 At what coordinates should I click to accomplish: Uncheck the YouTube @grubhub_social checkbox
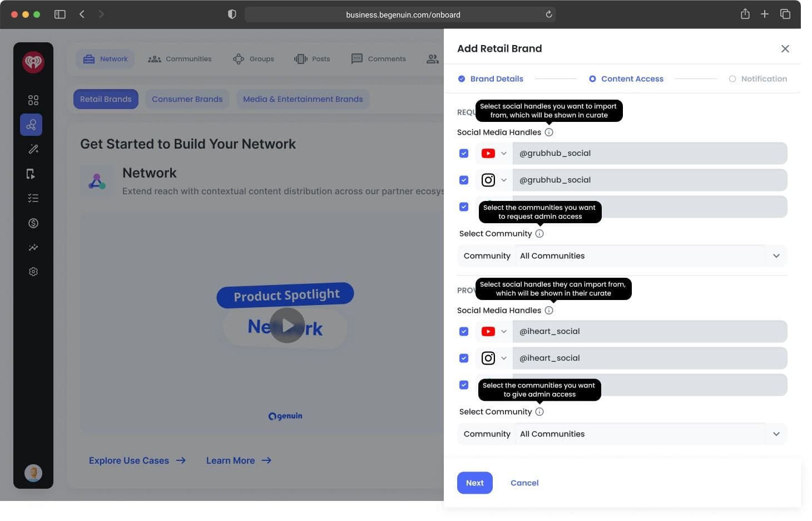tap(464, 154)
